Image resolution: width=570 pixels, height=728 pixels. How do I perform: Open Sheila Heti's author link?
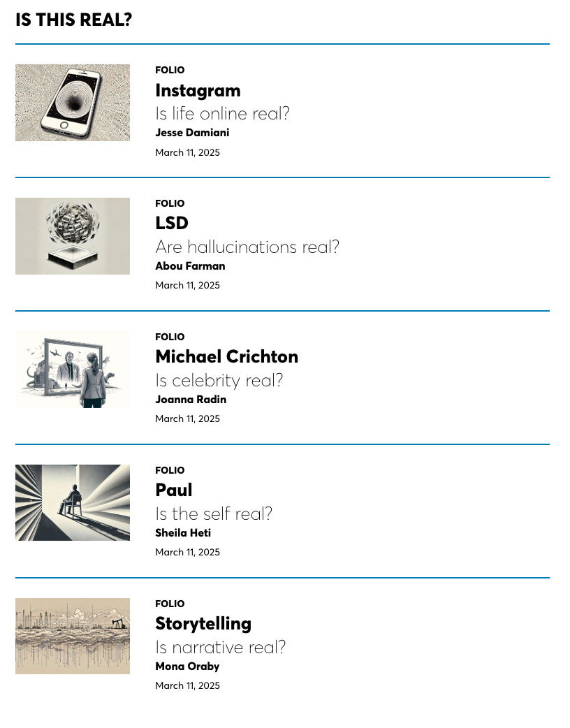coord(183,533)
